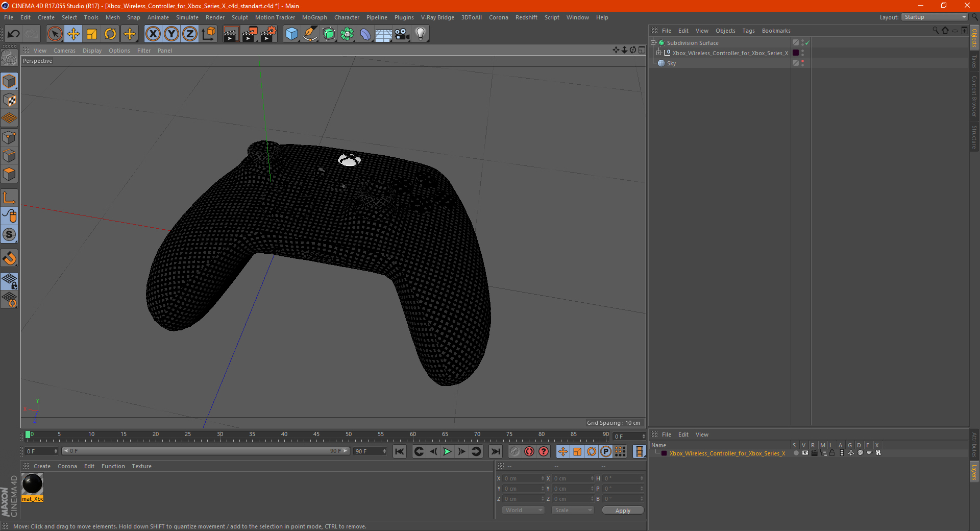Open the Scale mode dropdown
Viewport: 980px width, 531px height.
573,510
